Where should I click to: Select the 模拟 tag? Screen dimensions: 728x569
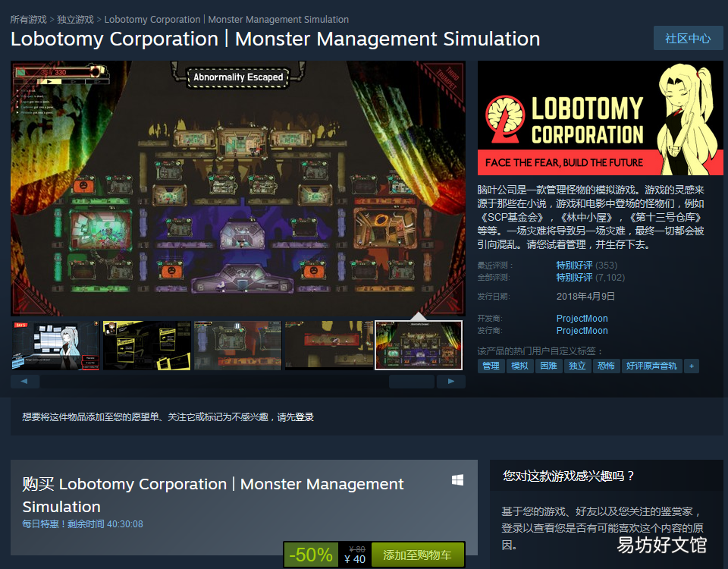pos(520,366)
